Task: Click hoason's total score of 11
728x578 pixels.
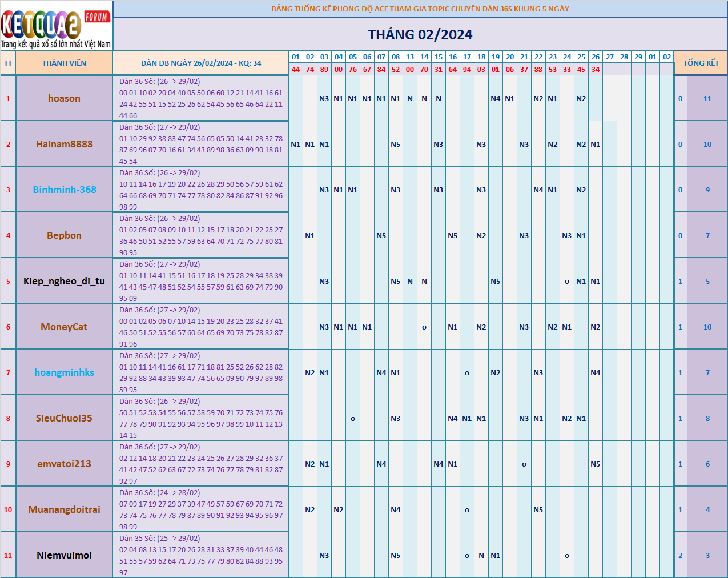Action: 707,98
